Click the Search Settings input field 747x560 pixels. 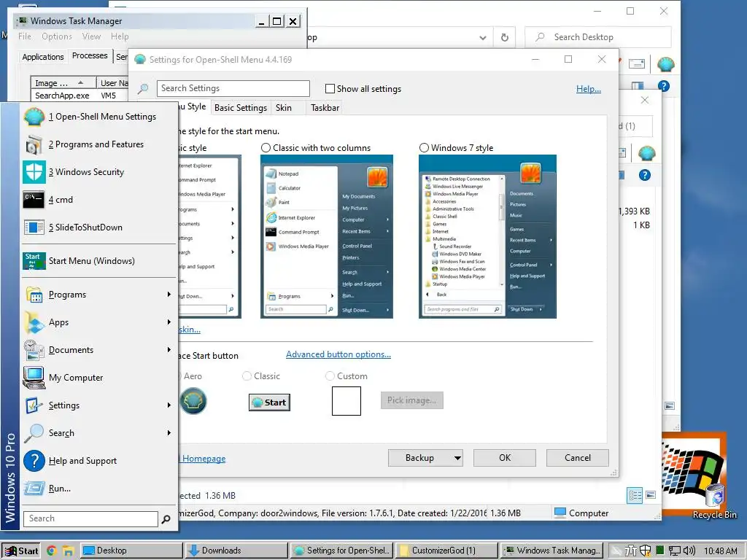click(x=233, y=88)
